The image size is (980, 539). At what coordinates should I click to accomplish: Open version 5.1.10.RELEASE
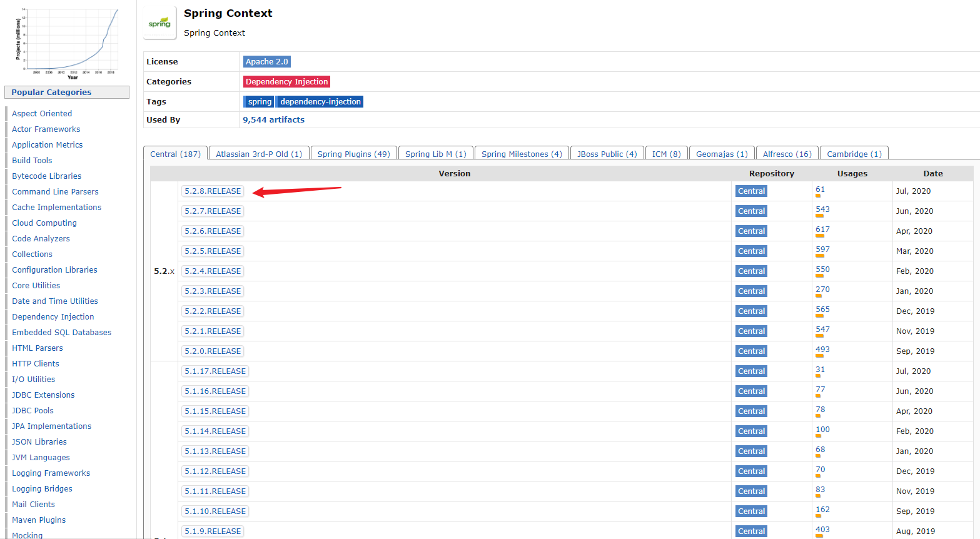coord(215,511)
